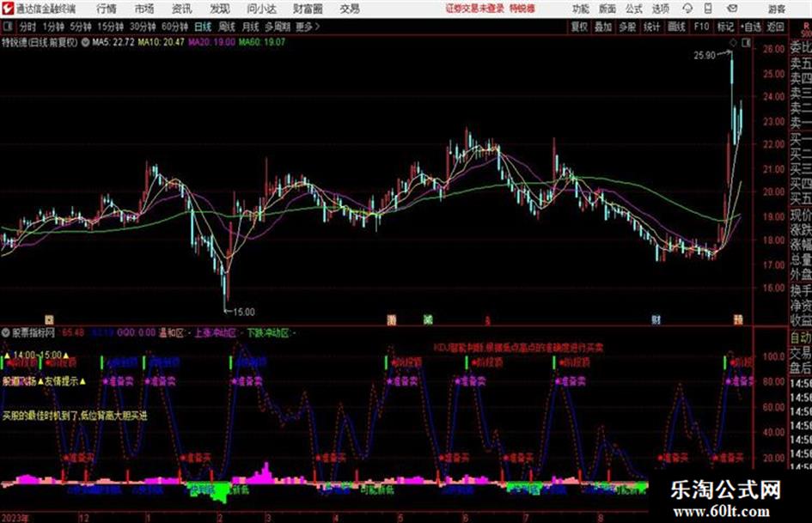Add stock via the 自选 button

751,27
